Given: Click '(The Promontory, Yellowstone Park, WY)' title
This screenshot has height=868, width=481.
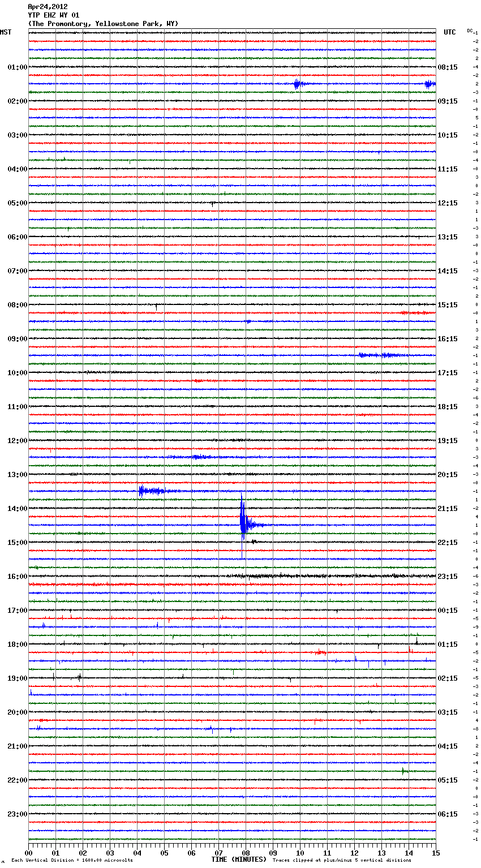Looking at the screenshot, I should coord(103,24).
